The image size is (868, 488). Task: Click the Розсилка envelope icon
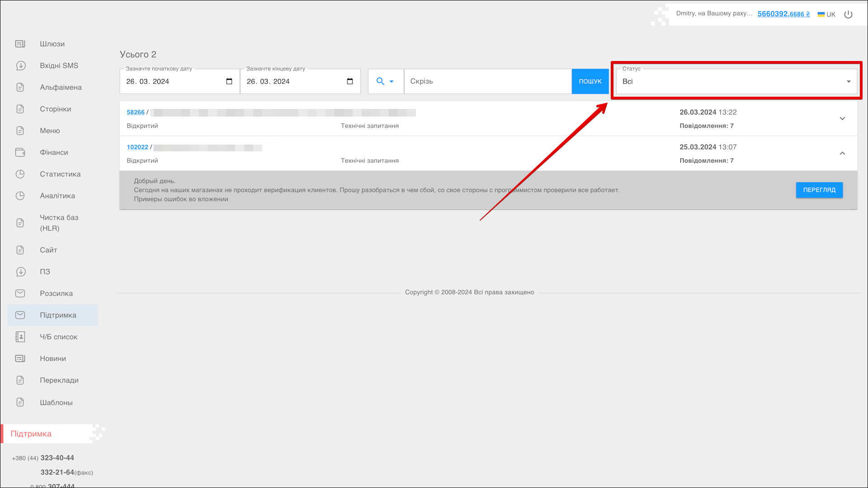coord(20,293)
